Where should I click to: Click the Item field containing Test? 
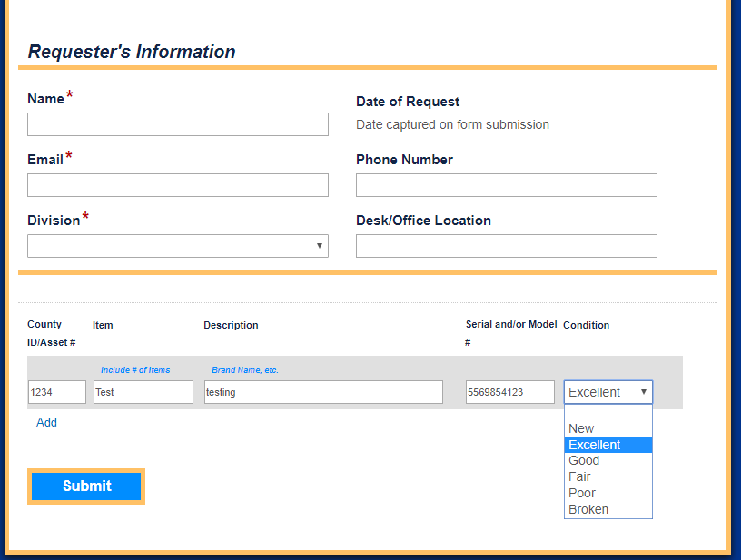(x=143, y=392)
